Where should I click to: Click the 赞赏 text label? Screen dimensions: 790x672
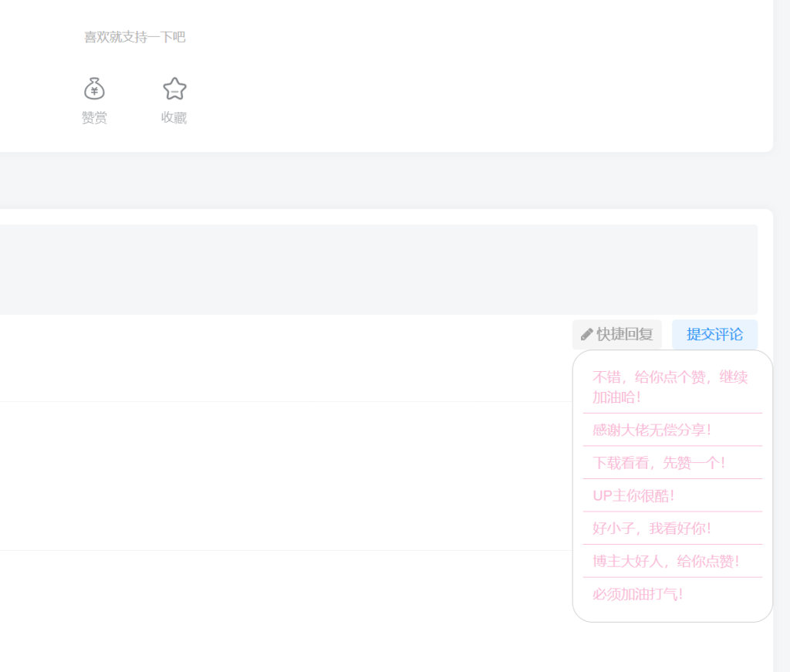(94, 118)
